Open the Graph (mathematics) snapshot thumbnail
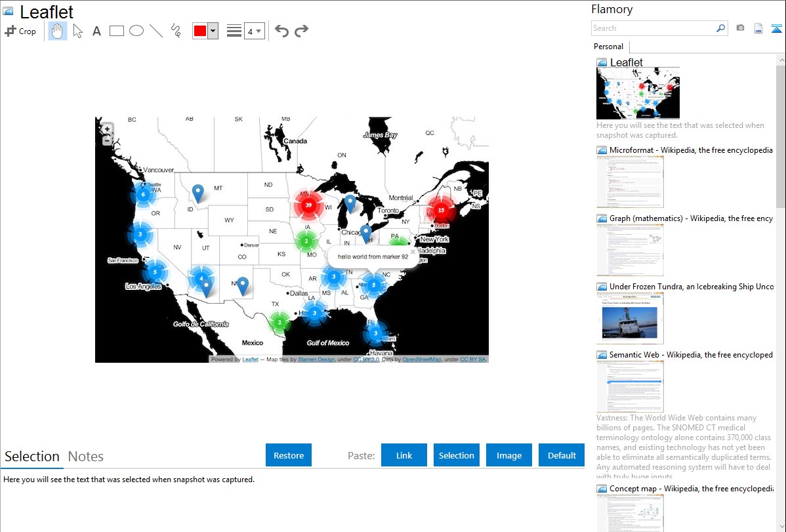This screenshot has height=532, width=786. (630, 250)
